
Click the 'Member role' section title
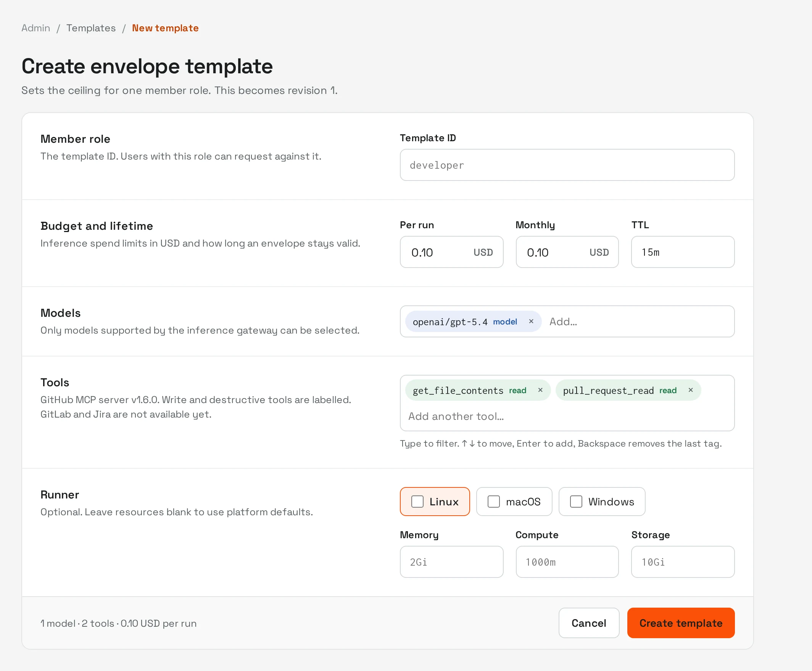click(x=76, y=139)
